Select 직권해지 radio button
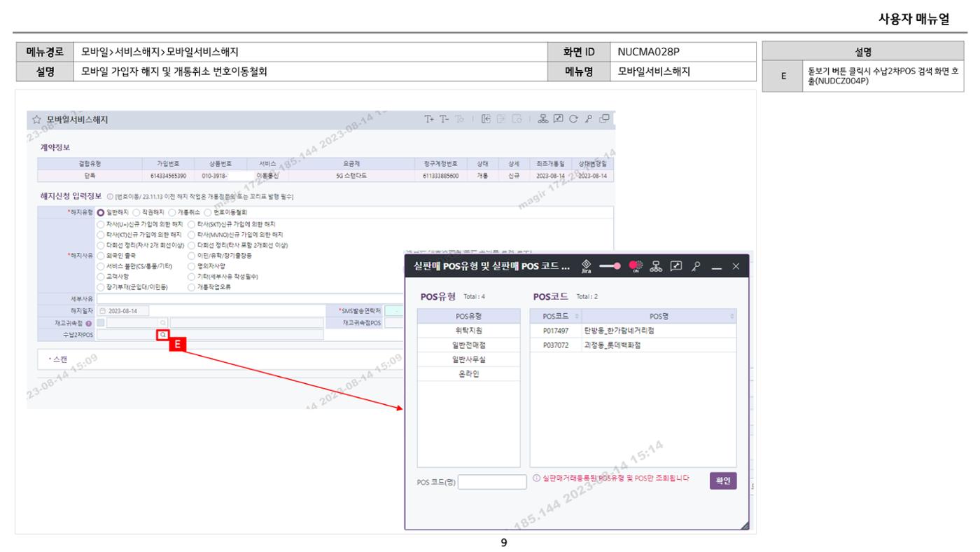This screenshot has height=552, width=980. coord(136,212)
